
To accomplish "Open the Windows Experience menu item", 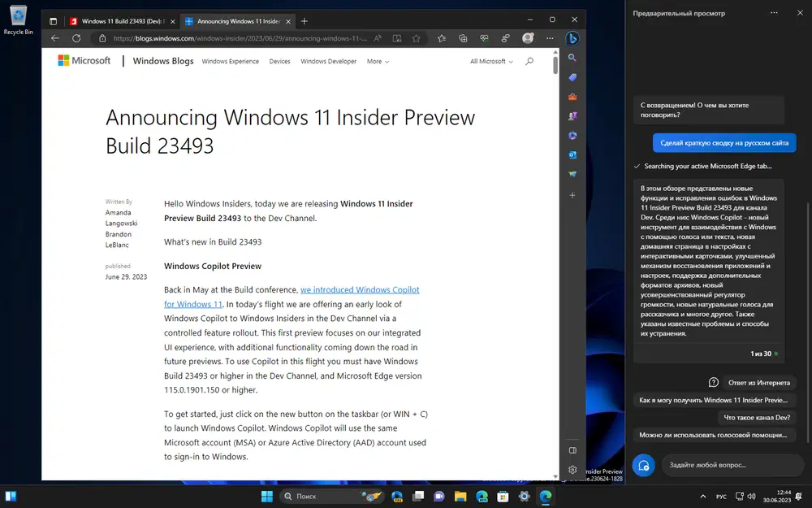I will (x=231, y=61).
